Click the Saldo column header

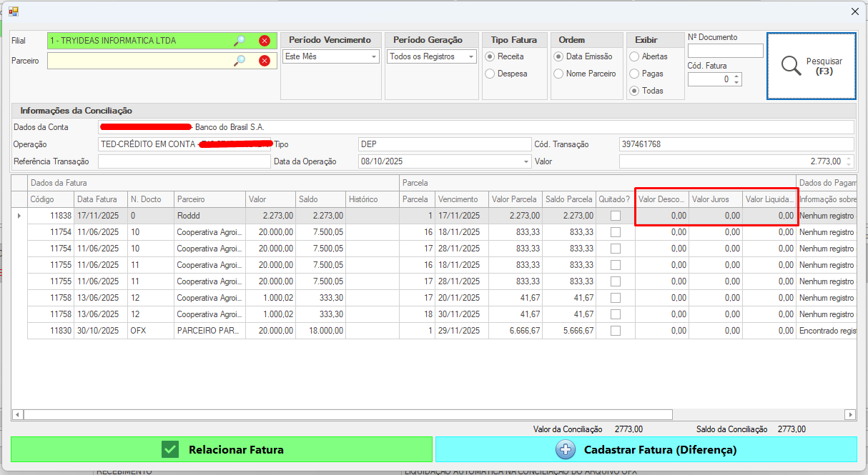[x=320, y=199]
